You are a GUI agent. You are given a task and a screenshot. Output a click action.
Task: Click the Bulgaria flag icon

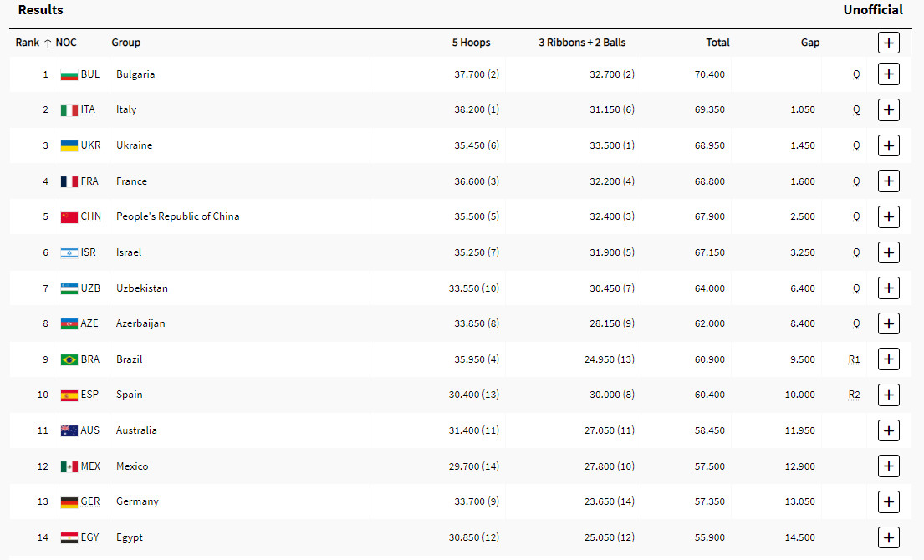pos(69,74)
